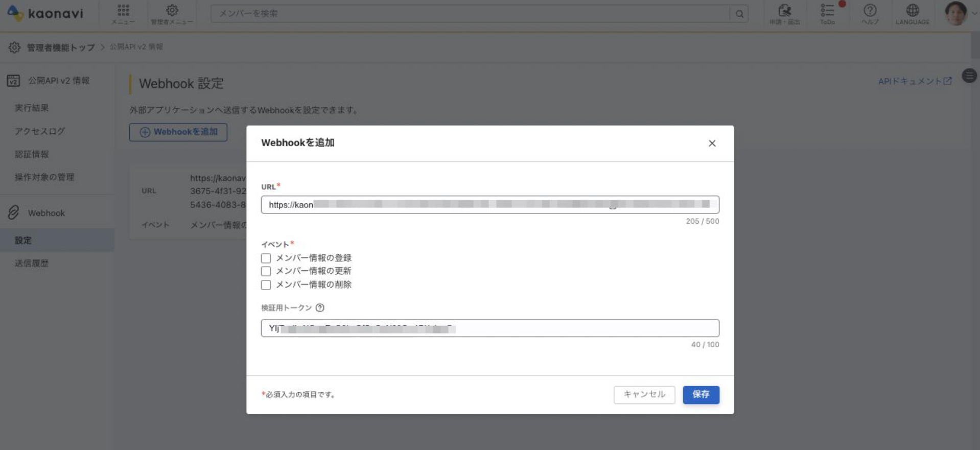This screenshot has height=450, width=980.
Task: Open the applications and submissions icon
Action: point(784,10)
